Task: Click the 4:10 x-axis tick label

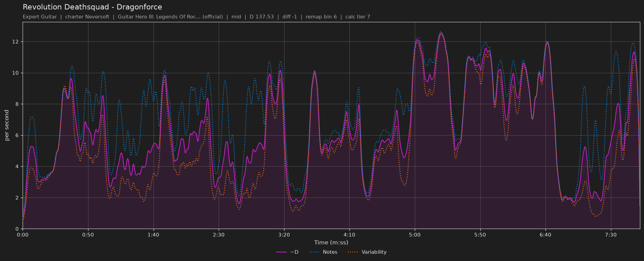Action: (x=349, y=235)
